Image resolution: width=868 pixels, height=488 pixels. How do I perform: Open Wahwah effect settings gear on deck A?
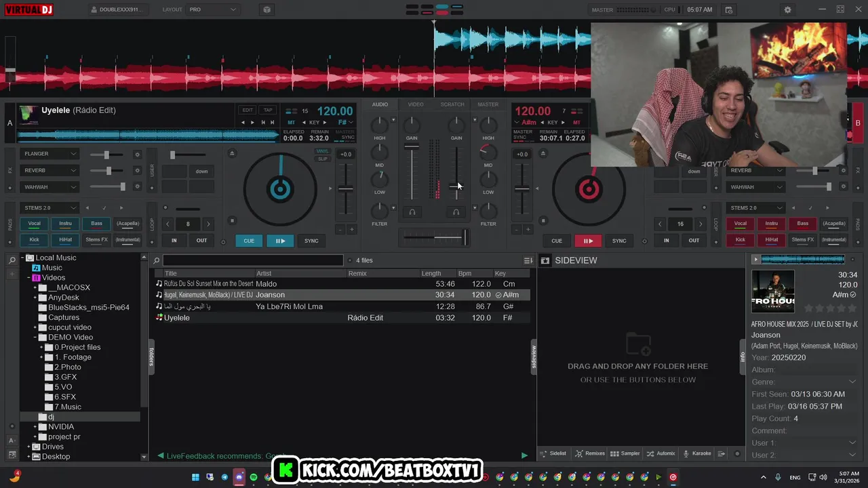tap(137, 187)
